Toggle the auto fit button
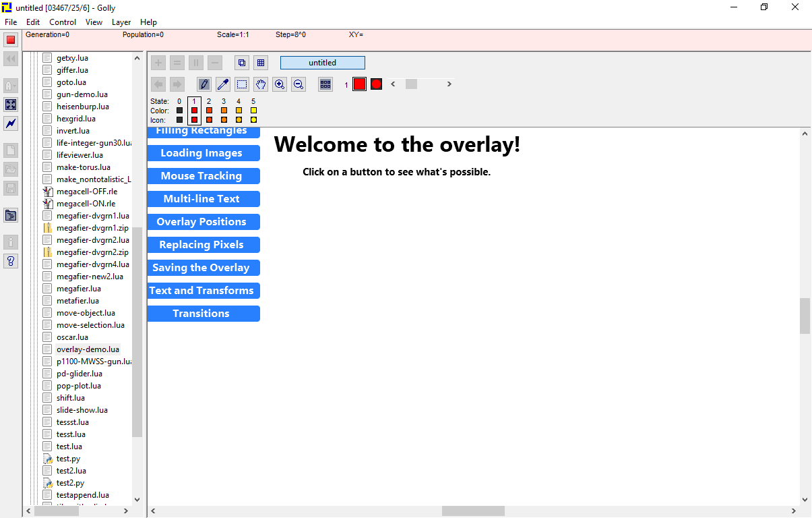The image size is (812, 518). tap(11, 105)
